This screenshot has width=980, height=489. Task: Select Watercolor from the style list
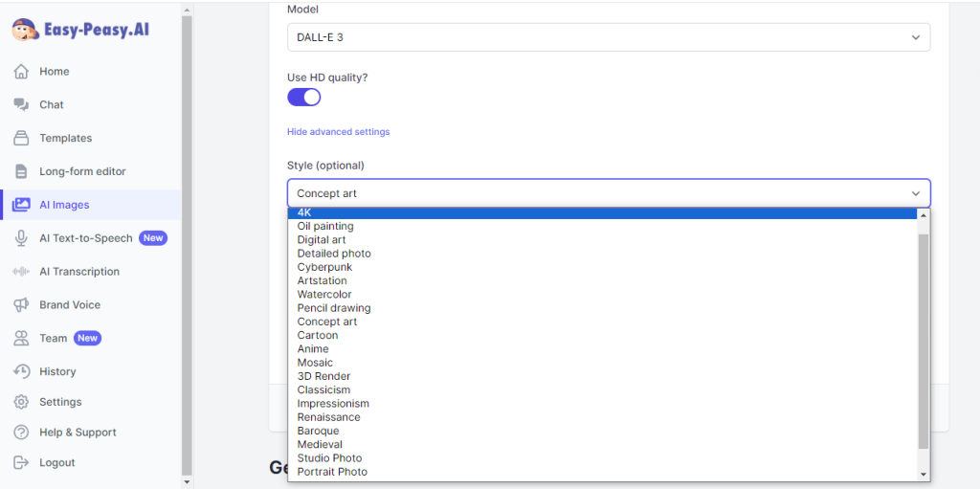click(x=324, y=295)
